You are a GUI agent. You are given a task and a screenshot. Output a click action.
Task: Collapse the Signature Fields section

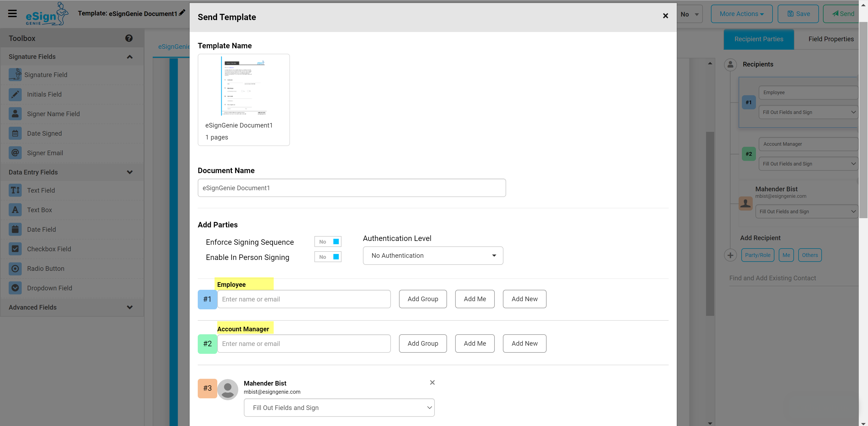point(129,57)
